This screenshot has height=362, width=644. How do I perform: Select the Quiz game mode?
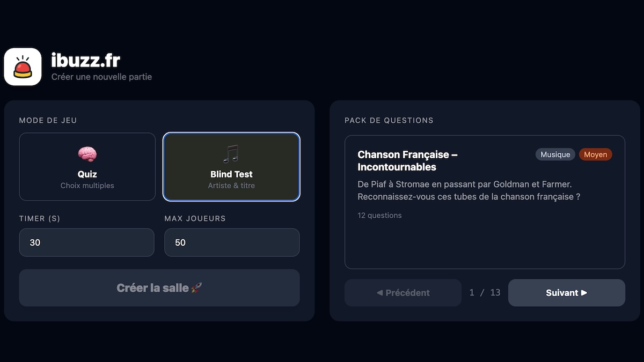coord(87,166)
